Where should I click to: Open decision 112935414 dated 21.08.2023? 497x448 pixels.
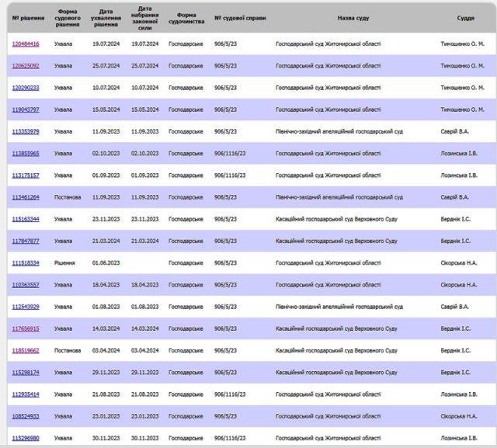click(26, 394)
